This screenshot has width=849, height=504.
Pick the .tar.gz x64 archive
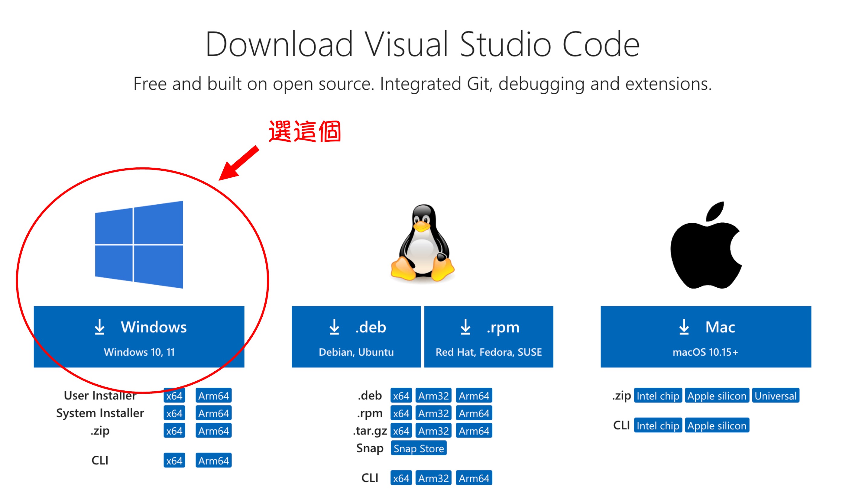(x=401, y=431)
